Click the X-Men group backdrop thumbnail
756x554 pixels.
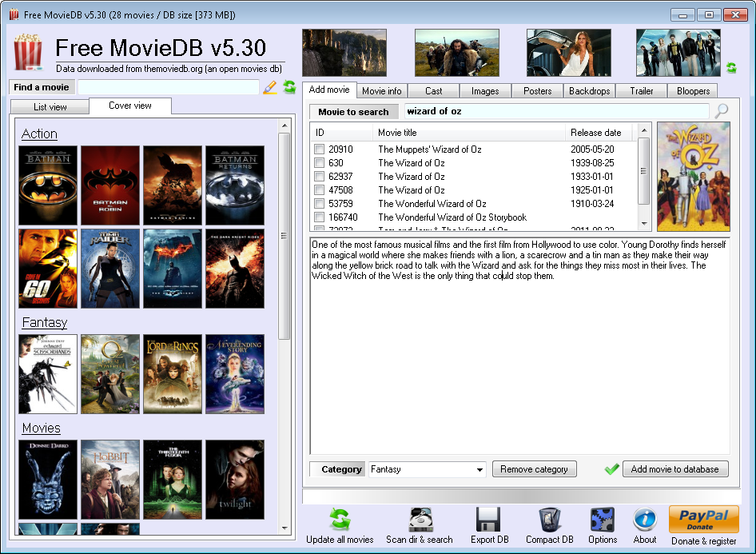pyautogui.click(x=678, y=53)
